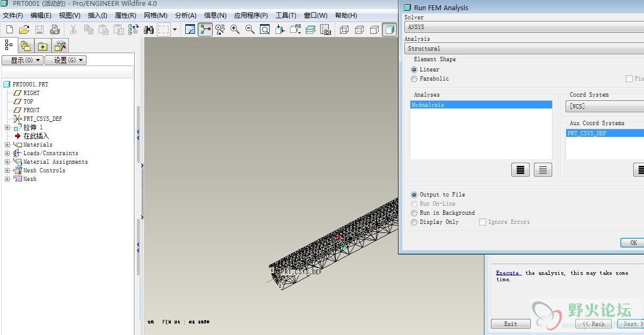Image resolution: width=644 pixels, height=335 pixels.
Task: Expand the Mesh tree node
Action: (7, 179)
